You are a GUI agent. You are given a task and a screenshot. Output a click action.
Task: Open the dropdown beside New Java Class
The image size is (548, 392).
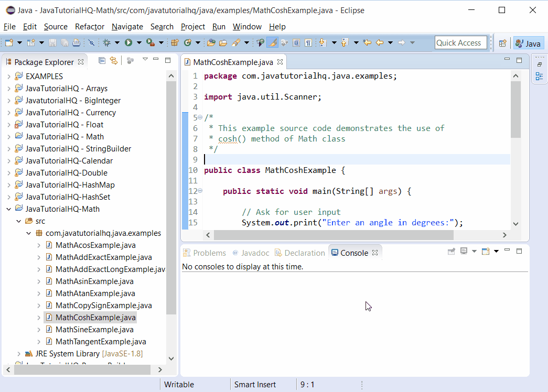(198, 42)
